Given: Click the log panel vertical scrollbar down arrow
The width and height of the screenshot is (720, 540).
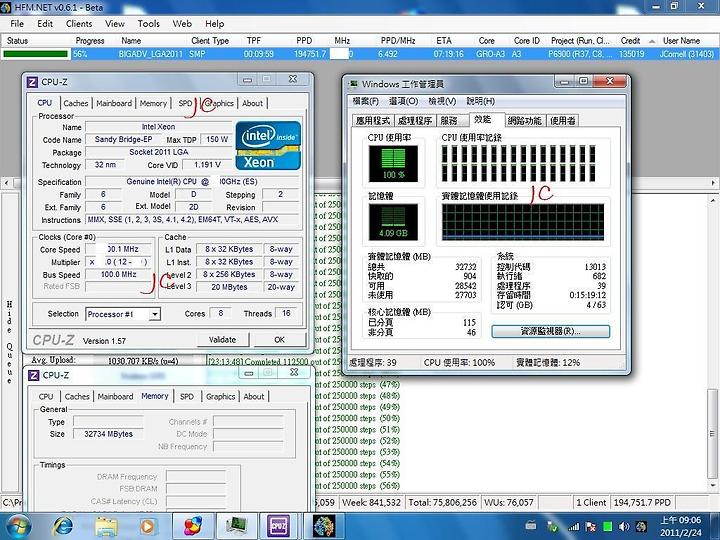Looking at the screenshot, I should [x=712, y=485].
